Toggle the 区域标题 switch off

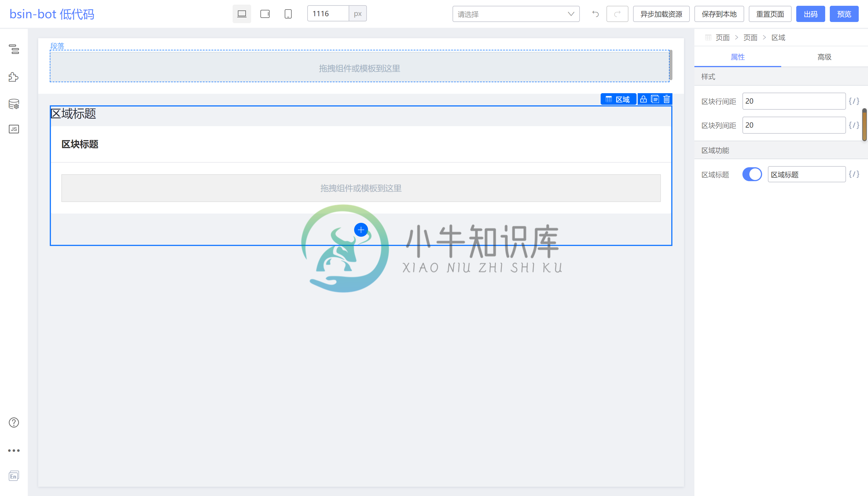pyautogui.click(x=752, y=174)
